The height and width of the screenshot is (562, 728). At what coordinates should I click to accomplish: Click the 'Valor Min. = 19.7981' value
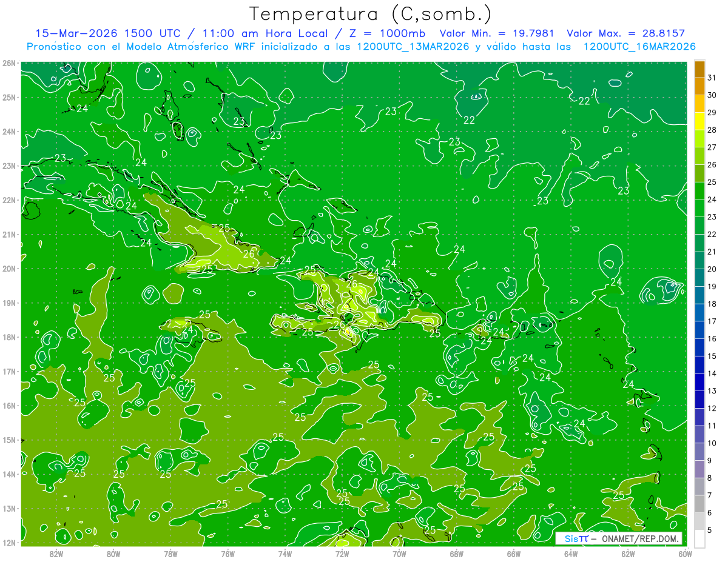pyautogui.click(x=497, y=33)
